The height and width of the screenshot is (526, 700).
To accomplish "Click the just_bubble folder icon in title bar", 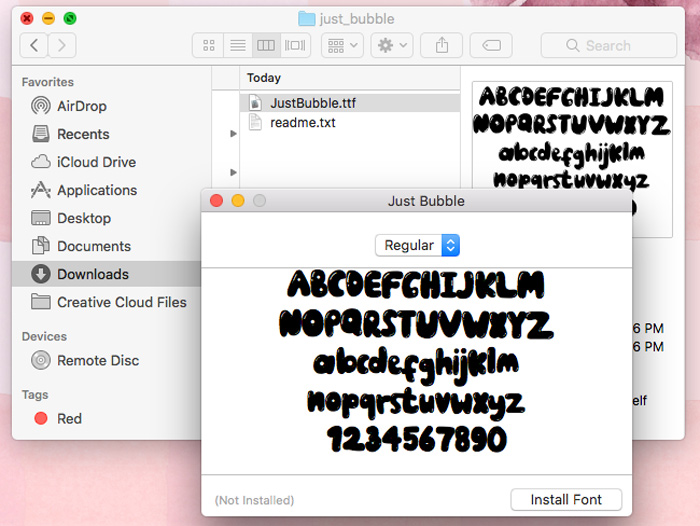I will [x=307, y=19].
